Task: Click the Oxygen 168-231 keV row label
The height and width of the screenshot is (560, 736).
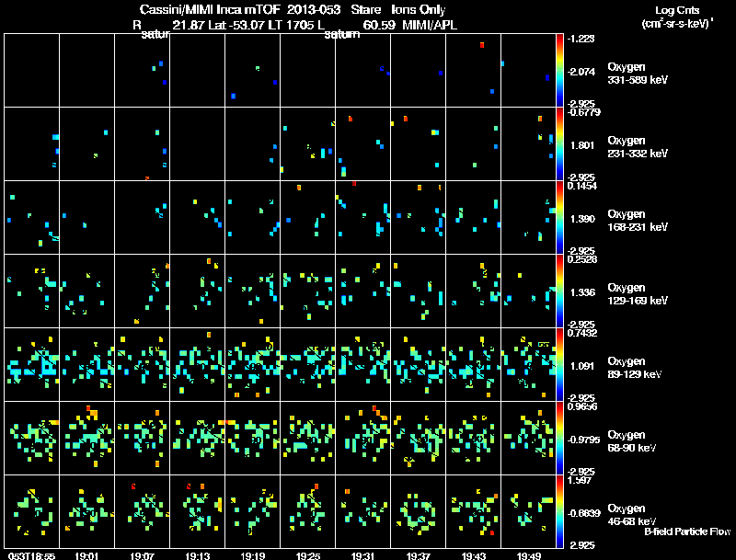Action: click(638, 221)
